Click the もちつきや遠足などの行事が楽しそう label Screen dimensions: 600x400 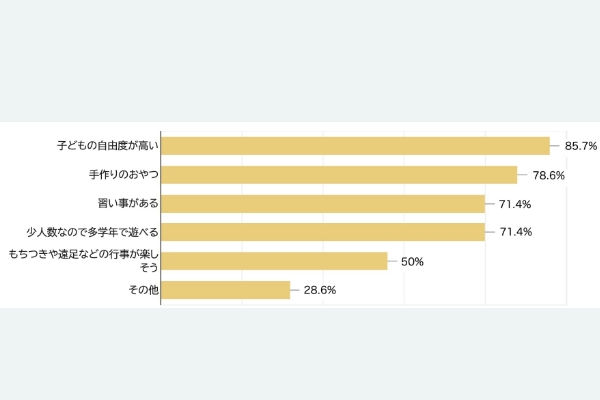(x=83, y=261)
